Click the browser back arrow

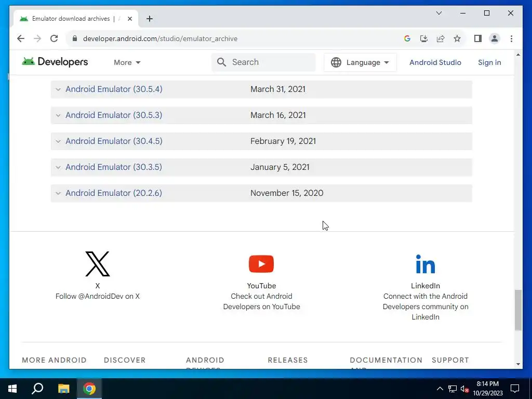(x=21, y=38)
